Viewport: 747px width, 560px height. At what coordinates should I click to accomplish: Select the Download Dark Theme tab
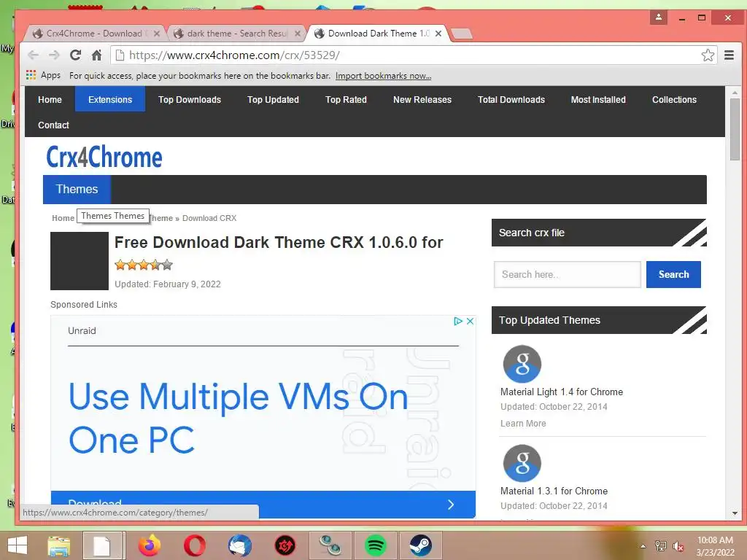(x=377, y=34)
